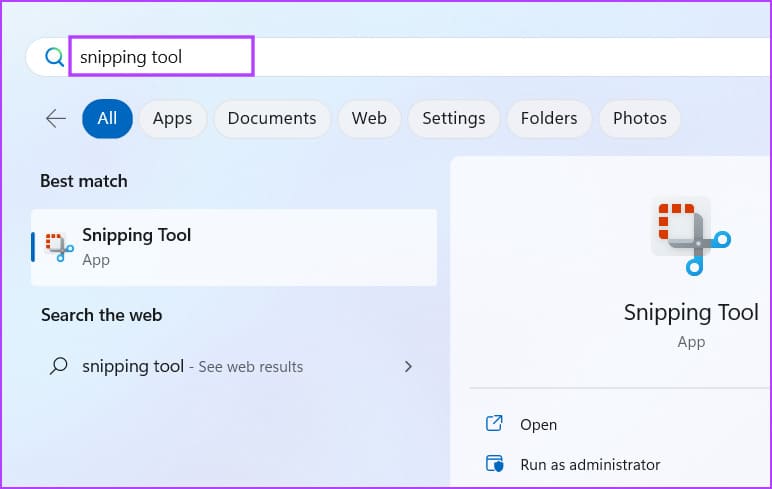Switch to the Apps filter tab
772x489 pixels.
[x=172, y=119]
